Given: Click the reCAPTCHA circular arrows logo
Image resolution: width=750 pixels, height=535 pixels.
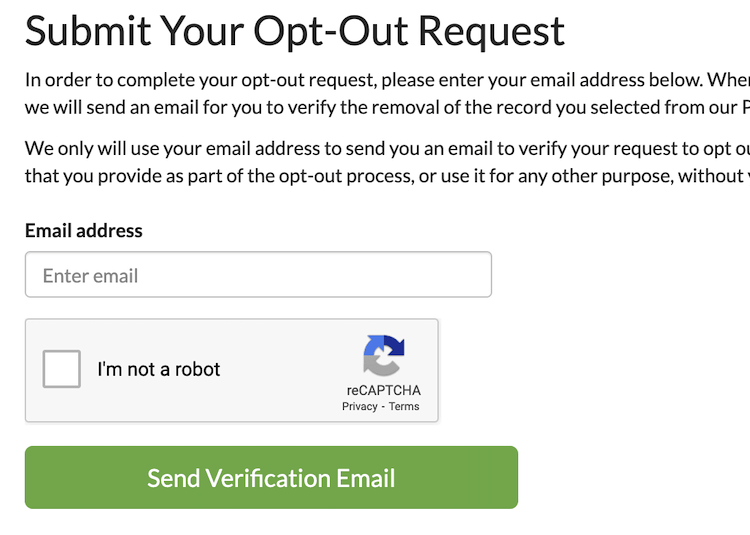Looking at the screenshot, I should click(384, 355).
